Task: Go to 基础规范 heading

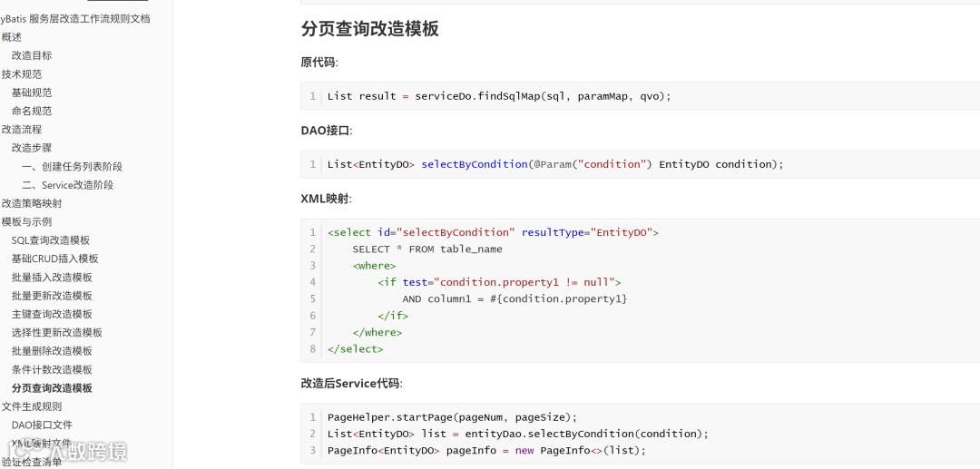Action: tap(32, 93)
